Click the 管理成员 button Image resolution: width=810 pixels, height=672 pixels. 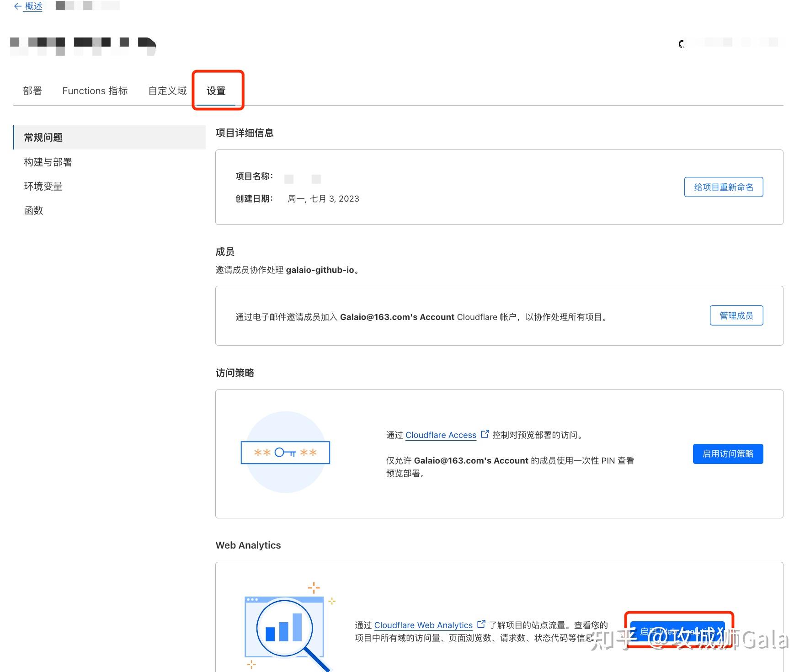(736, 315)
